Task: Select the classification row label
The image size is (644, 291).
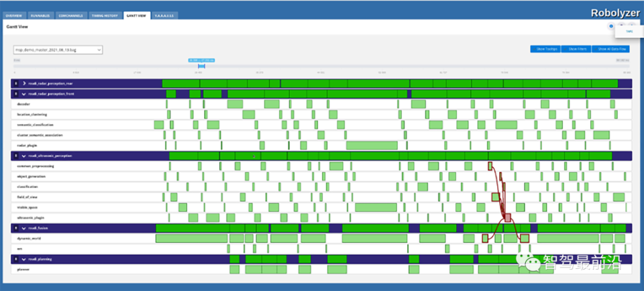Action: coord(28,187)
